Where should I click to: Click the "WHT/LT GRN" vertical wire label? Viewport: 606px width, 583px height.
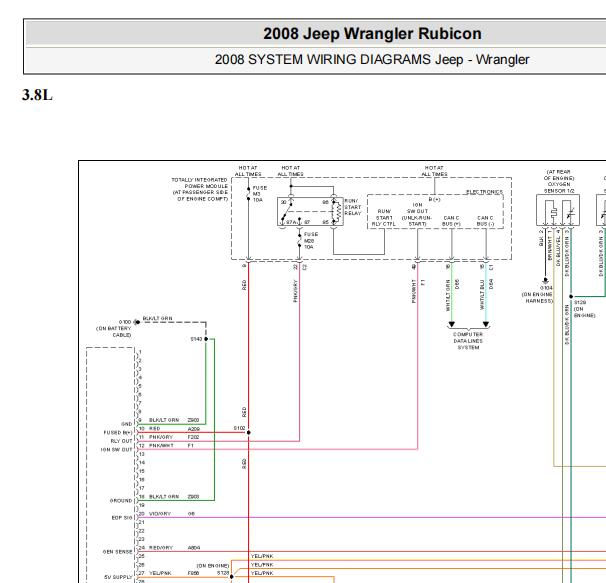pos(448,295)
